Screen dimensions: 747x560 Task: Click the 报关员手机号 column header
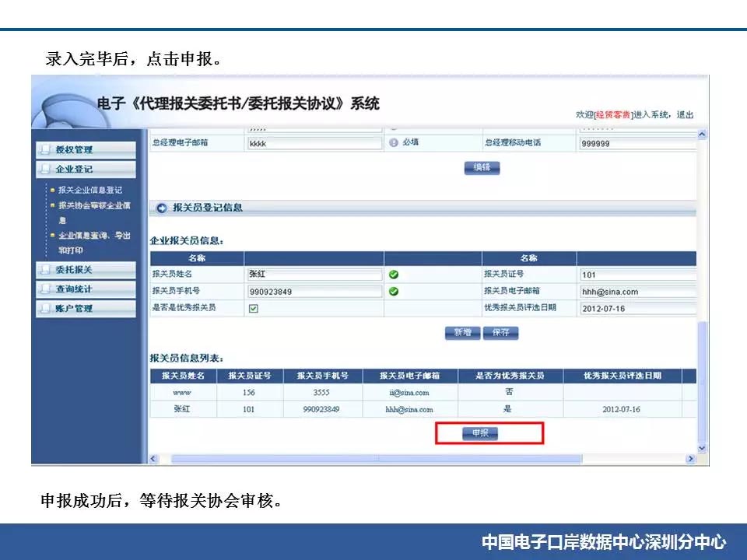tap(322, 376)
